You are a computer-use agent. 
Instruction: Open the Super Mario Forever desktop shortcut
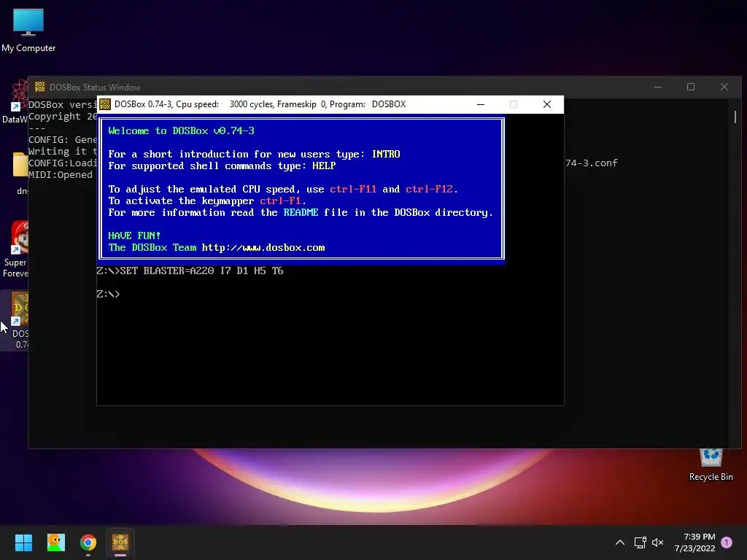16,249
